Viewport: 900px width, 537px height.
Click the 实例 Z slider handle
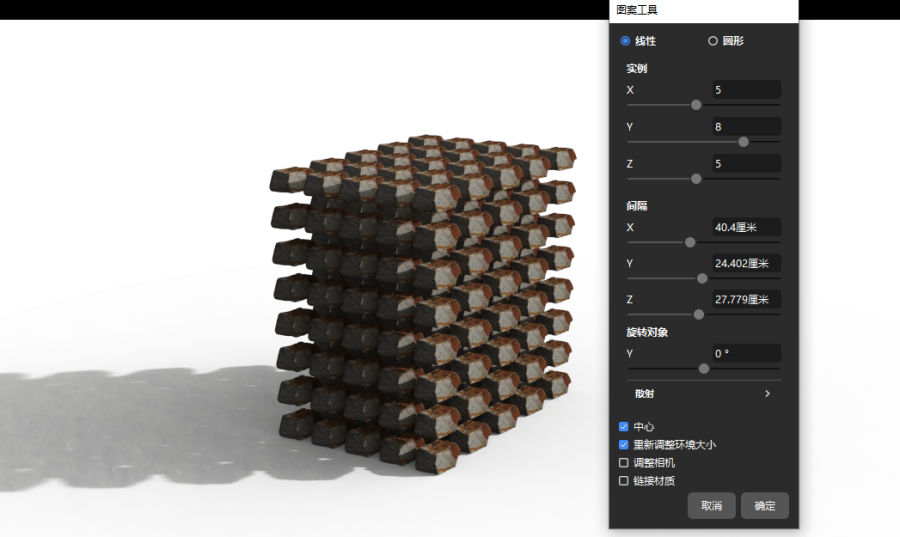click(696, 178)
